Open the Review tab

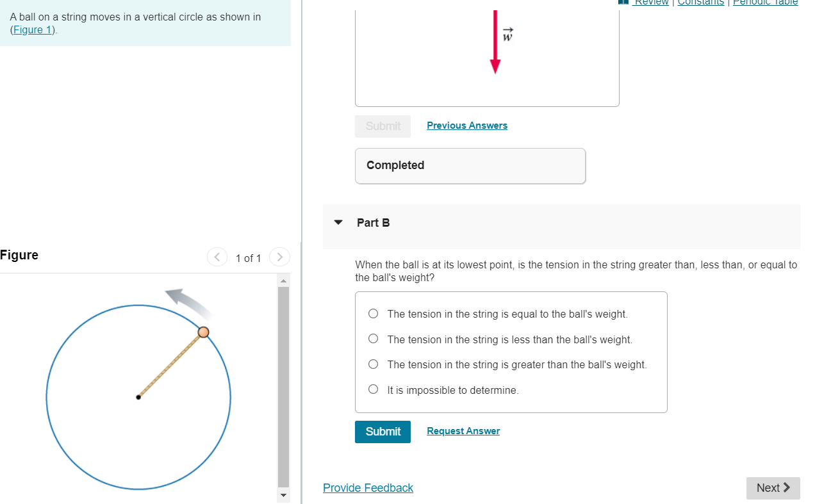(651, 3)
